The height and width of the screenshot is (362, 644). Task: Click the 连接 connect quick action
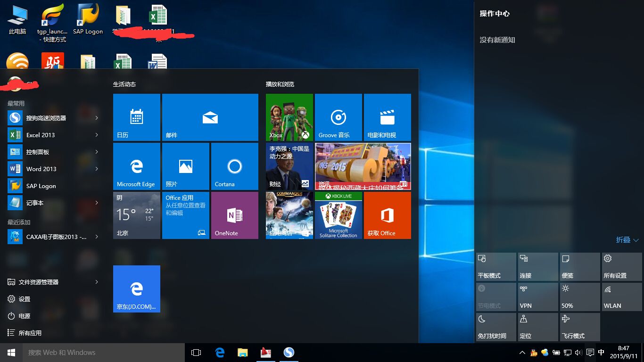click(538, 267)
